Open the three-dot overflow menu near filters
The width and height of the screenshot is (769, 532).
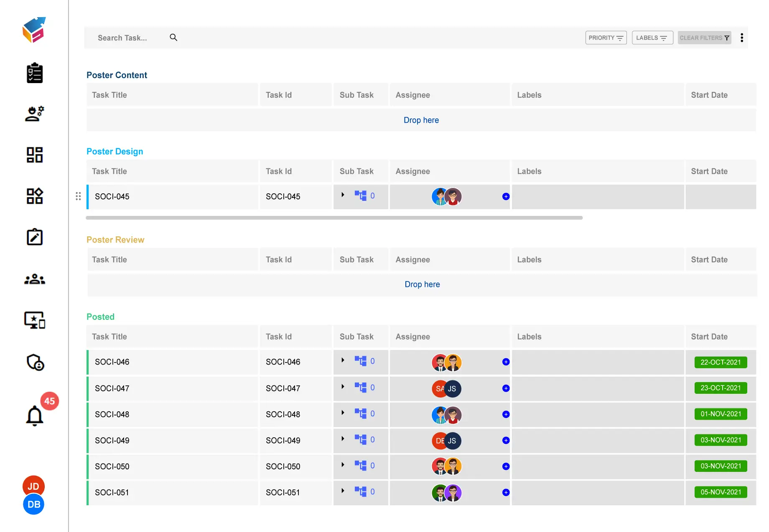(742, 38)
